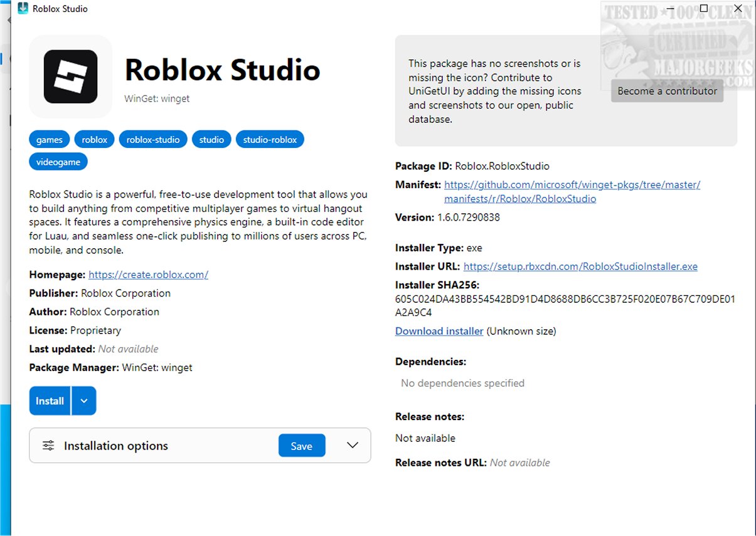Click the Roblox Studio package icon
Image resolution: width=756 pixels, height=536 pixels.
[70, 76]
